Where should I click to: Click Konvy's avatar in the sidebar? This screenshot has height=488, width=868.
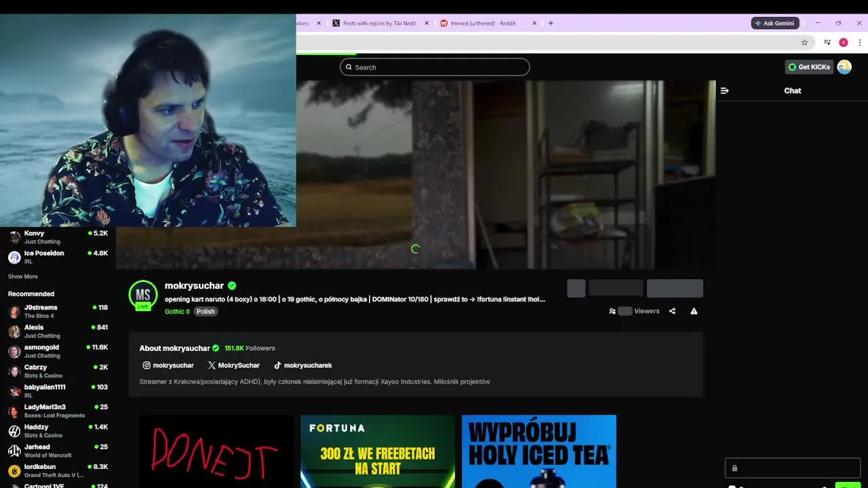click(14, 237)
